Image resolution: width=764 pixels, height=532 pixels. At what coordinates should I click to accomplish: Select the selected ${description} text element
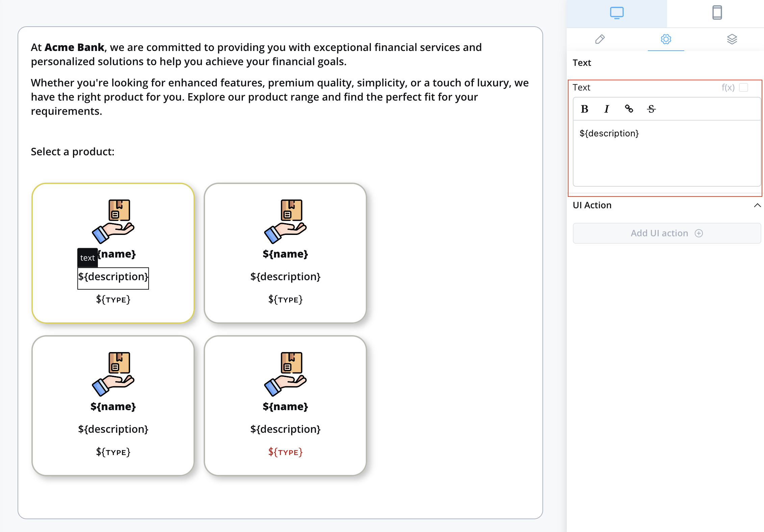[113, 278]
